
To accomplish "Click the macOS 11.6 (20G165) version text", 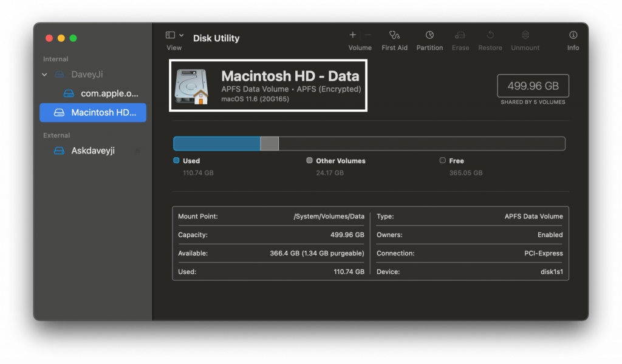I will pos(255,99).
